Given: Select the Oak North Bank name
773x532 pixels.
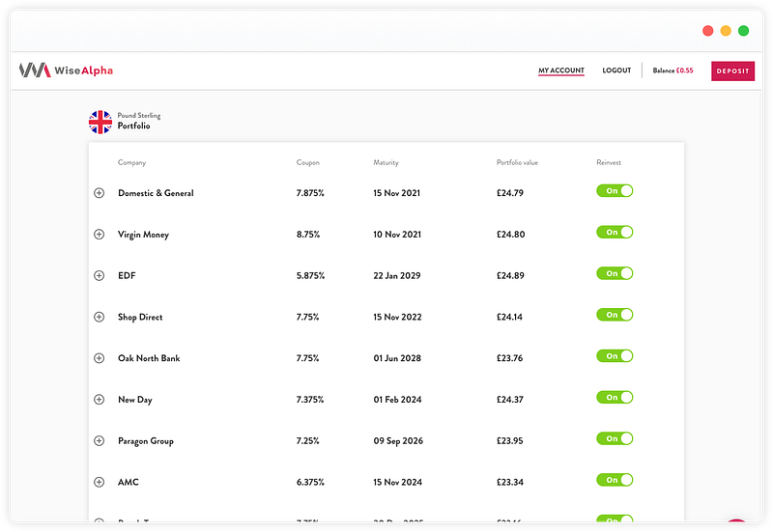Looking at the screenshot, I should [x=149, y=358].
